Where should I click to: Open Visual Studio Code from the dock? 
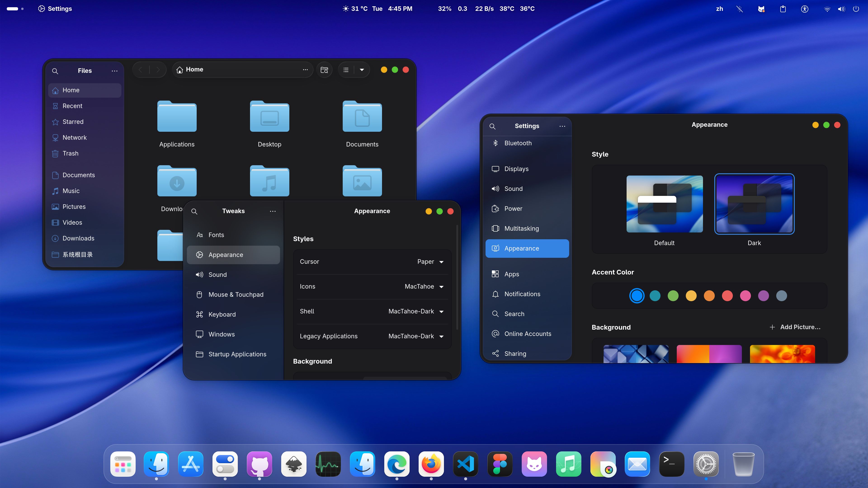465,464
